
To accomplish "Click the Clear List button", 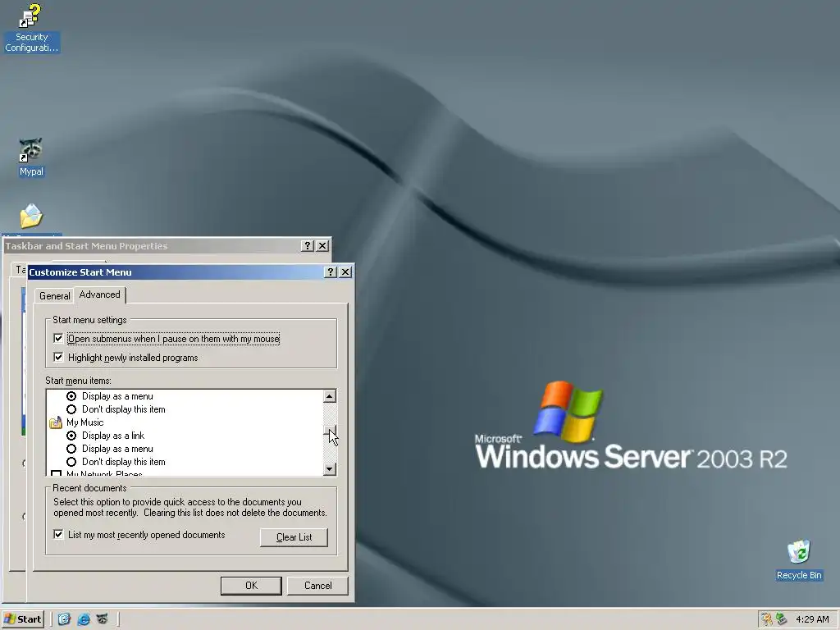I will [294, 537].
